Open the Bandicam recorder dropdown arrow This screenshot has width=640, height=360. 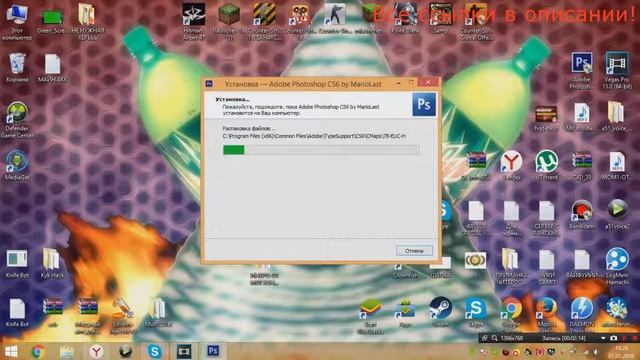tap(603, 338)
